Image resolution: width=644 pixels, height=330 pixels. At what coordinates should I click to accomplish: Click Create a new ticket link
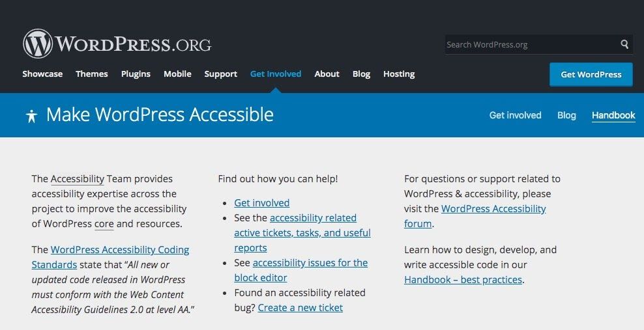[x=300, y=307]
